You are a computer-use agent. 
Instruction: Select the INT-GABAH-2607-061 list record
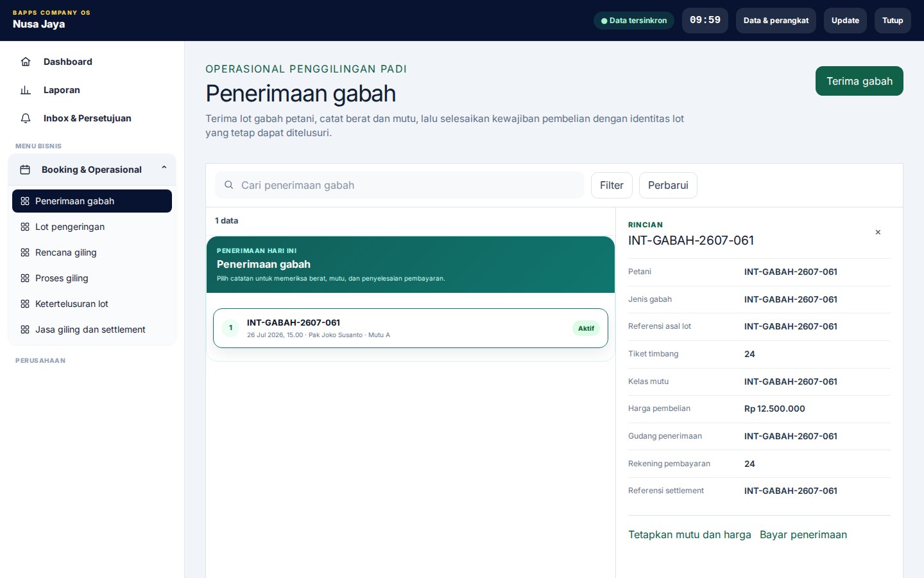[x=411, y=328]
